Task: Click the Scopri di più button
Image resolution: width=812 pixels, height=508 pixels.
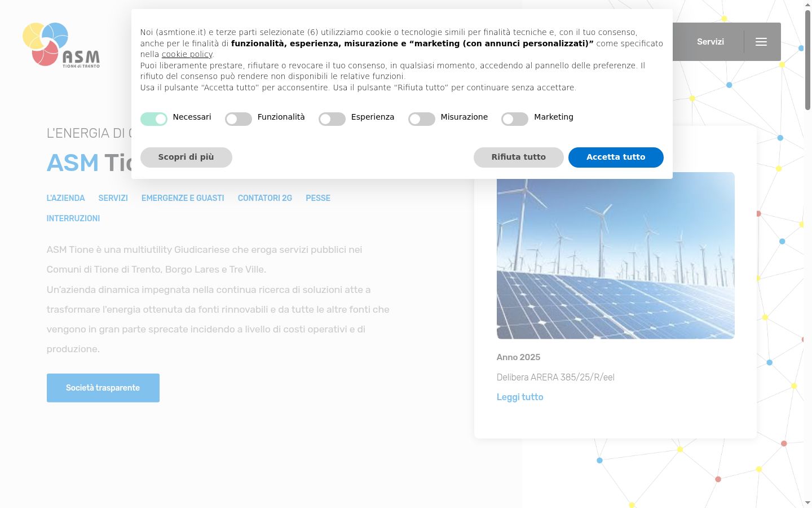Action: click(186, 157)
